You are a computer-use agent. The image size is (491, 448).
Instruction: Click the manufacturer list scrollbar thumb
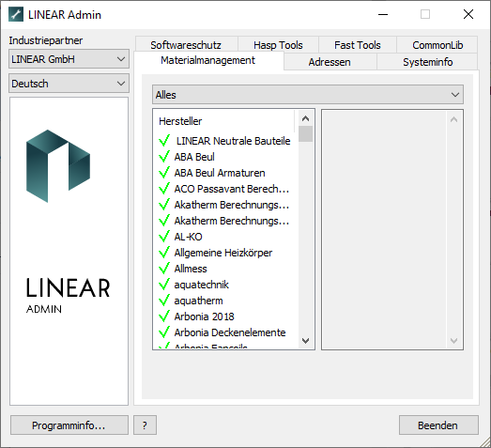coord(306,134)
